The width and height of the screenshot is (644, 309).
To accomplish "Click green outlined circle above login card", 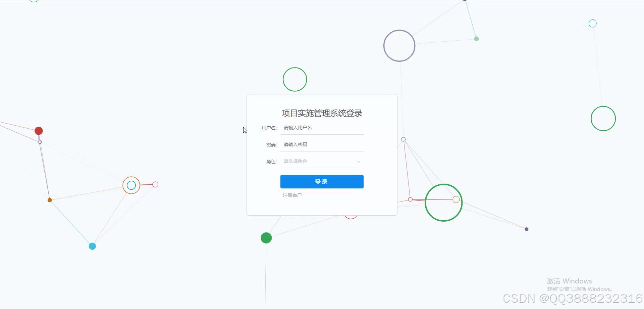I will pos(295,79).
